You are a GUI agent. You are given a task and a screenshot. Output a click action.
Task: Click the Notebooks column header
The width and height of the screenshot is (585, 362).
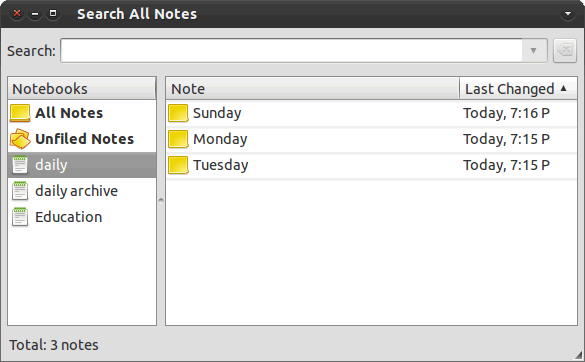pos(82,89)
